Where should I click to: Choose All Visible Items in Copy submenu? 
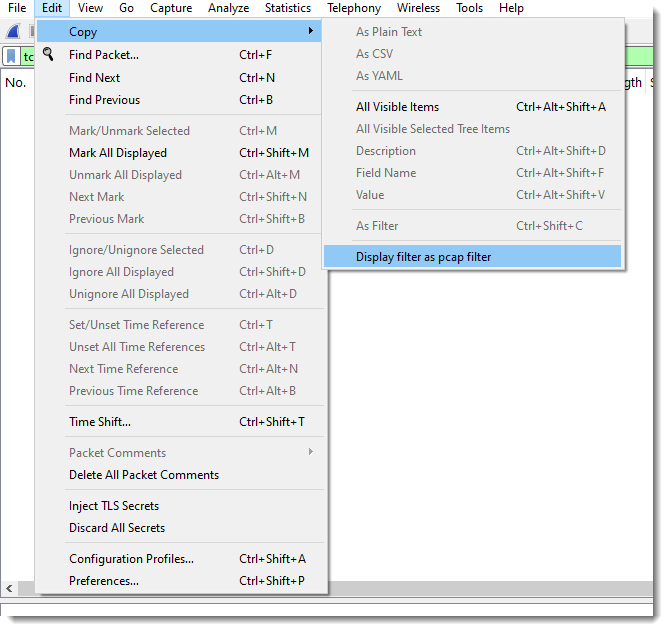[x=397, y=107]
